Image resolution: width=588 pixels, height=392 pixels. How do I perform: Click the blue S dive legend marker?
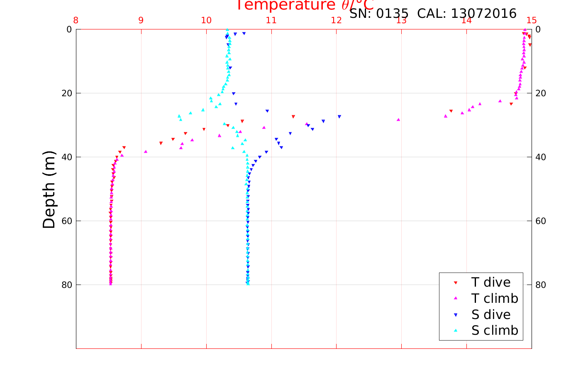tap(455, 315)
